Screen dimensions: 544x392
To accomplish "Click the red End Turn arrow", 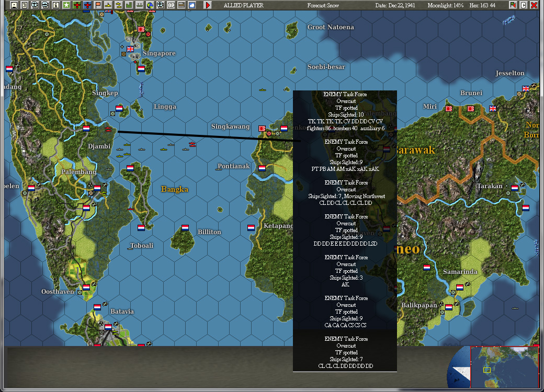I will (208, 5).
